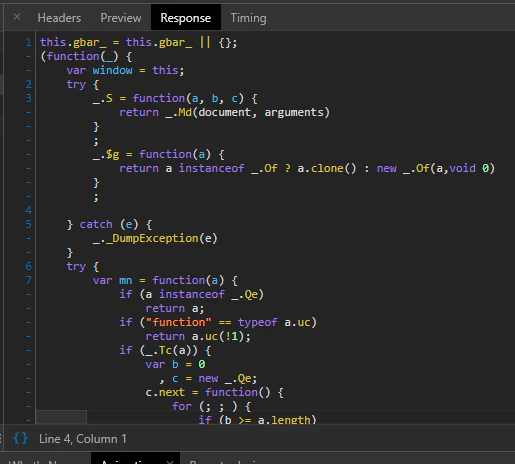This screenshot has height=464, width=515.
Task: Click the '} catch (e) {' line
Action: (x=109, y=224)
